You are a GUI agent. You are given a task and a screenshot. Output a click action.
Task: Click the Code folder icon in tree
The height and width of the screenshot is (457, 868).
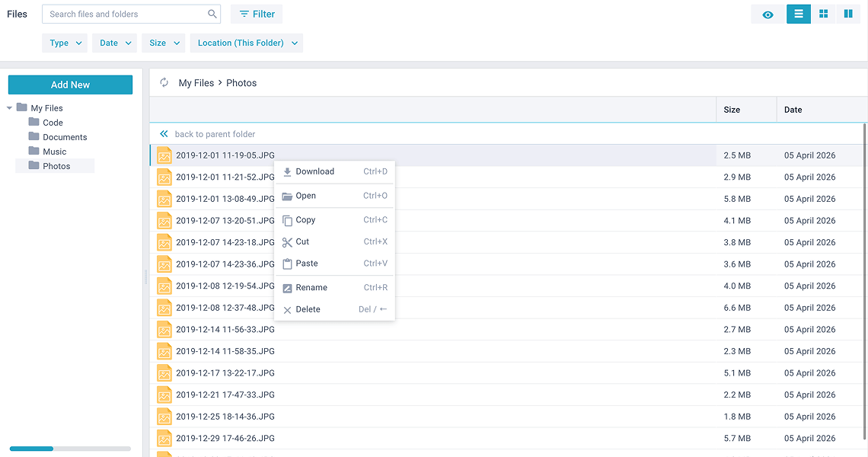click(34, 123)
